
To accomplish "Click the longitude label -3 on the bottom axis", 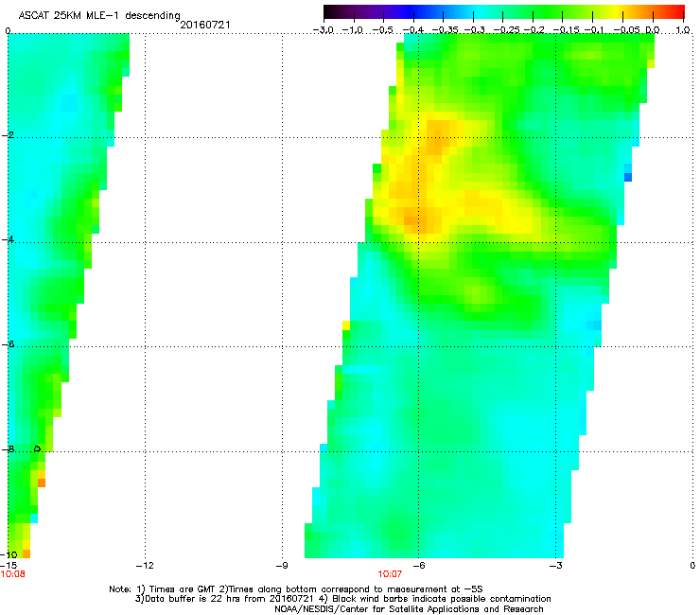I will coord(555,565).
